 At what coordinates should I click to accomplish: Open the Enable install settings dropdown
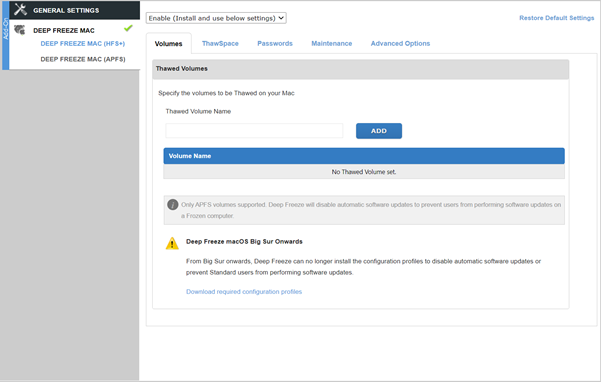(216, 18)
